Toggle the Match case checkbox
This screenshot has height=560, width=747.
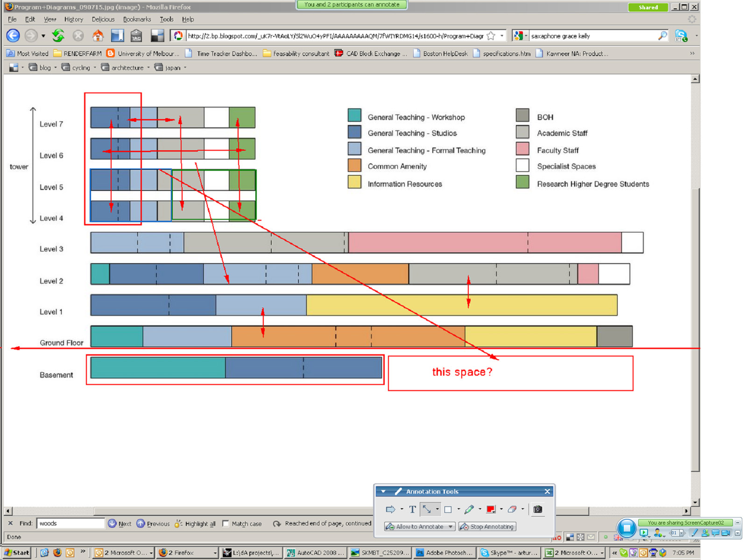point(226,523)
